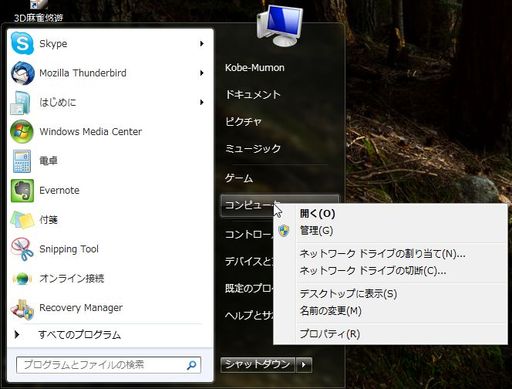Viewport: 512px width, 389px height.
Task: Open the ミュージック link
Action: (253, 148)
